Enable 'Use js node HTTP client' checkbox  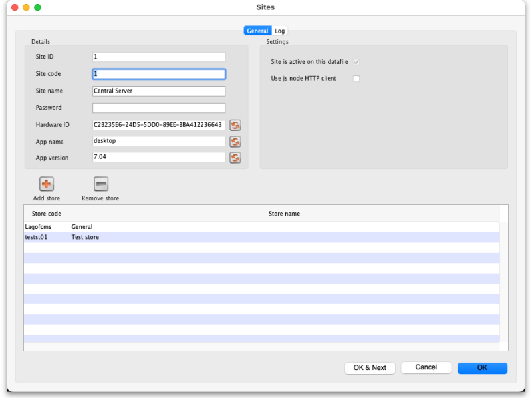[x=356, y=79]
